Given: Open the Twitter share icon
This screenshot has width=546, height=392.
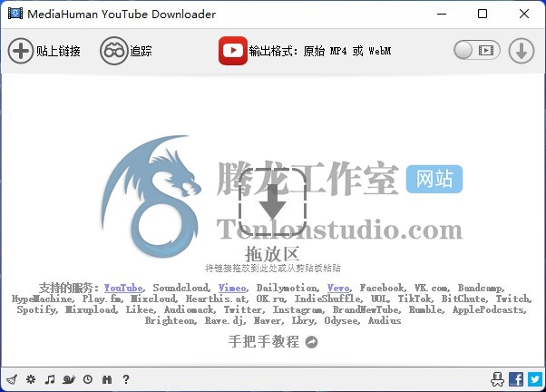Looking at the screenshot, I should pyautogui.click(x=535, y=379).
